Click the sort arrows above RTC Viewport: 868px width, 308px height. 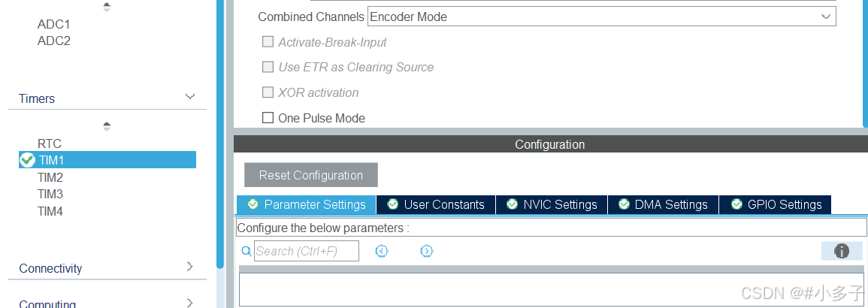click(107, 126)
